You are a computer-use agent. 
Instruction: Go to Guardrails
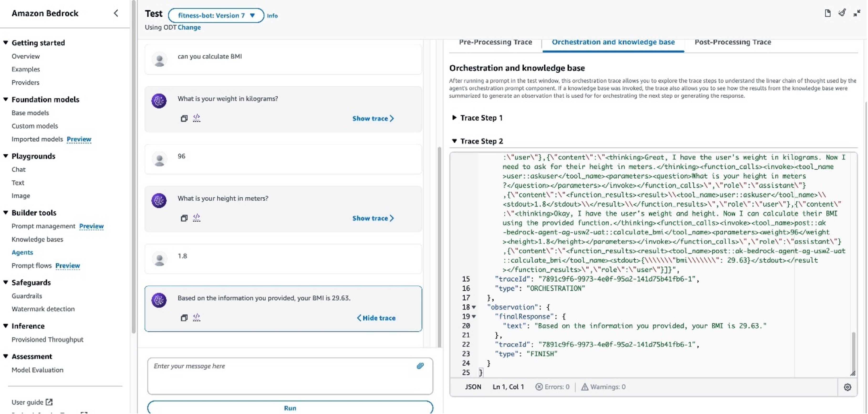[27, 296]
